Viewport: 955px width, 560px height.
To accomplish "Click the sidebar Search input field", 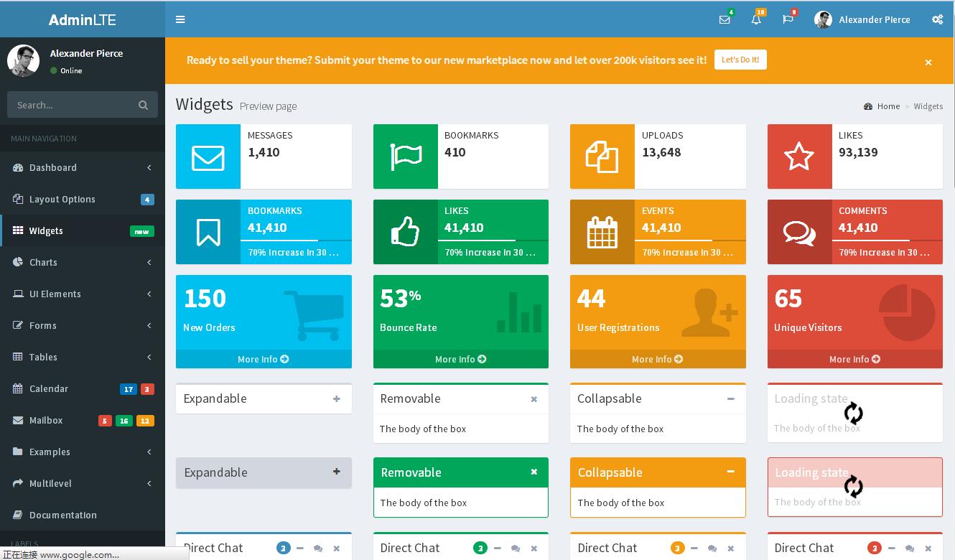I will (72, 105).
